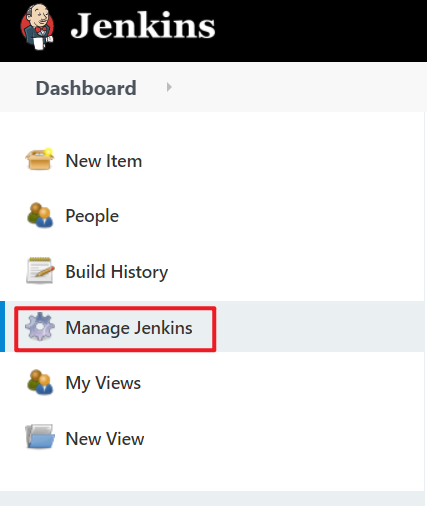Click the People icon with two figures
427x506 pixels.
click(40, 215)
